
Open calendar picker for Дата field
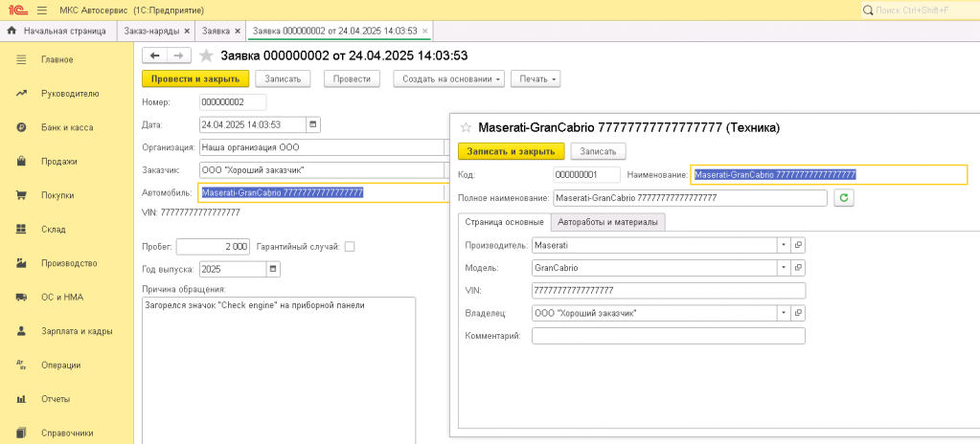[x=314, y=125]
